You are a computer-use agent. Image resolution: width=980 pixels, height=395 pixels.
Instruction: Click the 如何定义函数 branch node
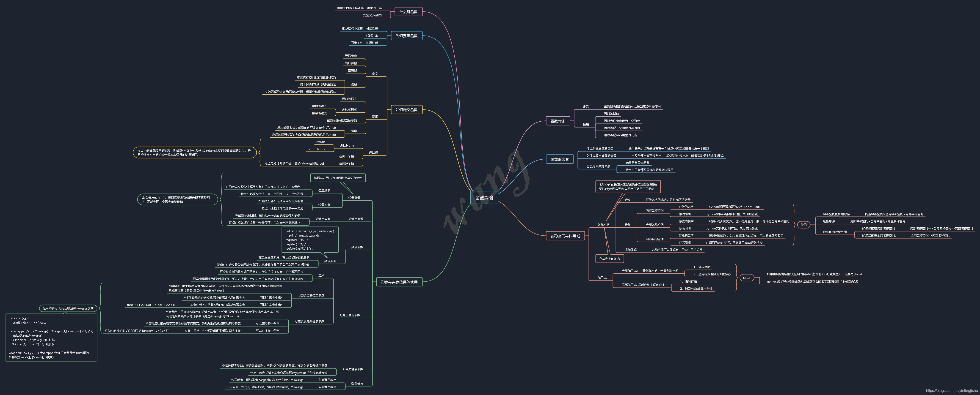point(406,110)
